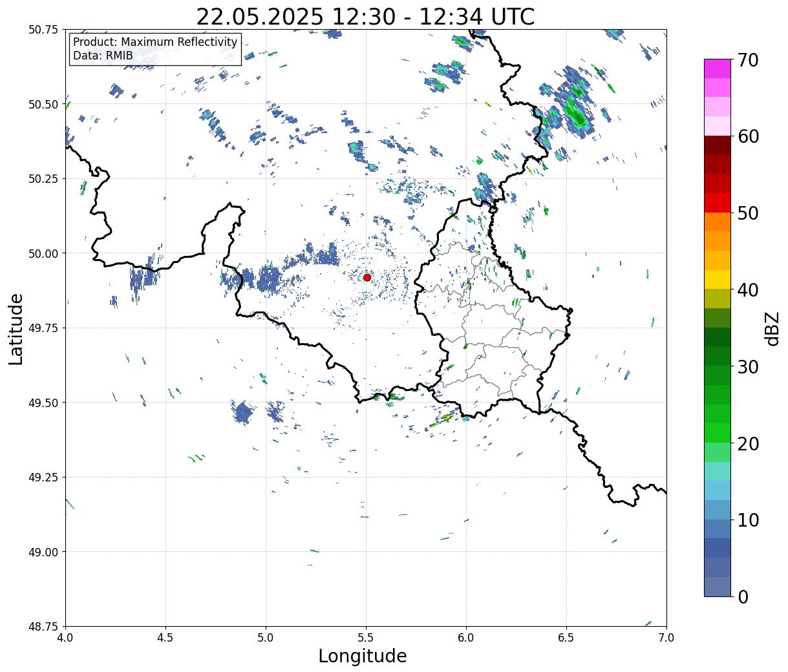
Task: Click the 50.50 latitude tick label
Action: click(x=43, y=104)
